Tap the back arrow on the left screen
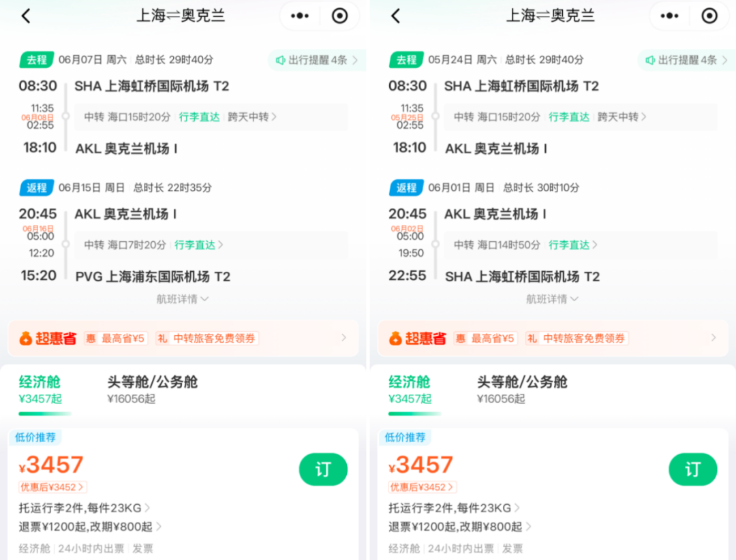Image resolution: width=736 pixels, height=560 pixels. [26, 15]
